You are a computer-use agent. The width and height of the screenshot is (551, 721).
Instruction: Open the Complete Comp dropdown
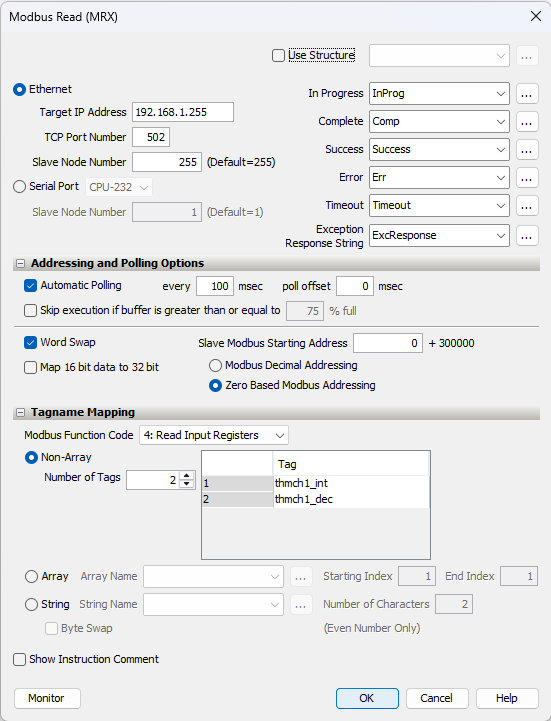[x=439, y=122]
